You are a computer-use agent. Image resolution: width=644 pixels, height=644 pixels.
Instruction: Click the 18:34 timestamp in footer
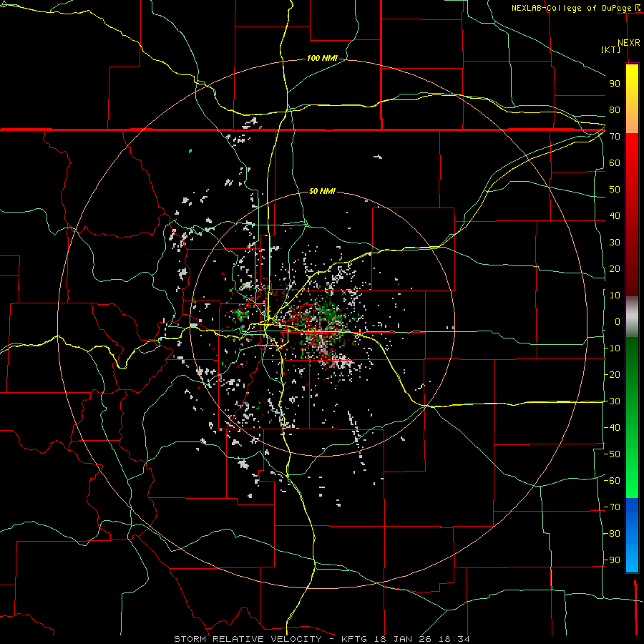[x=454, y=639]
